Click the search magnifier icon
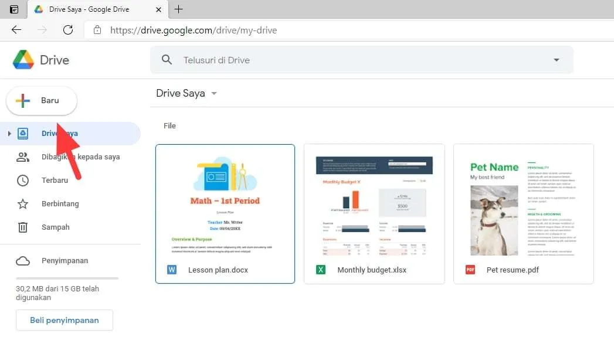This screenshot has height=364, width=614. coord(167,60)
